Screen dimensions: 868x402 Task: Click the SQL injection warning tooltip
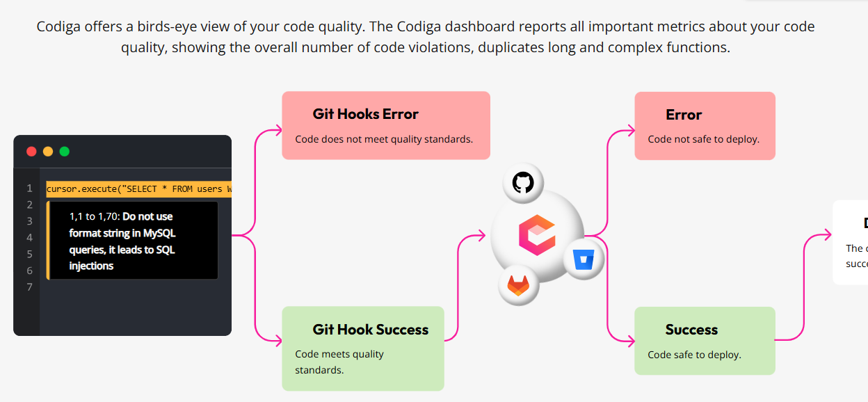(132, 241)
